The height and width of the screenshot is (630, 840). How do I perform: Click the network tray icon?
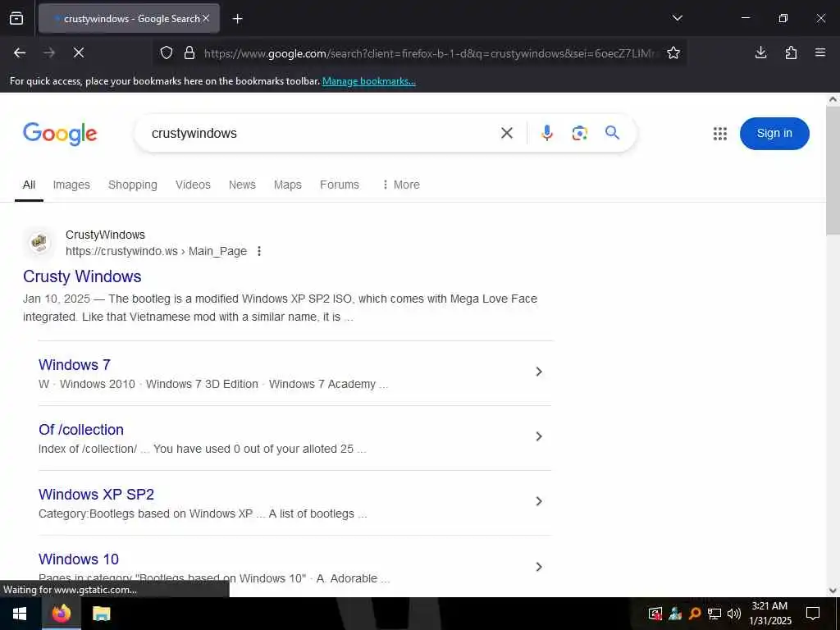(714, 614)
